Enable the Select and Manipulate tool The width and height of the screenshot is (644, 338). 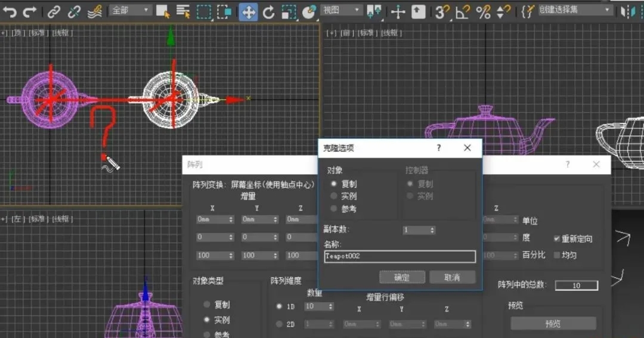tap(398, 11)
